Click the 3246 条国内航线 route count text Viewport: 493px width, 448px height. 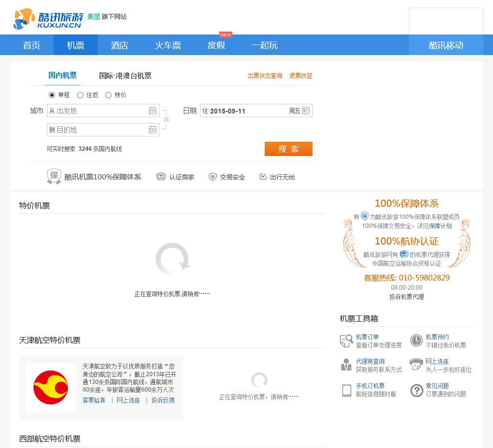click(100, 149)
